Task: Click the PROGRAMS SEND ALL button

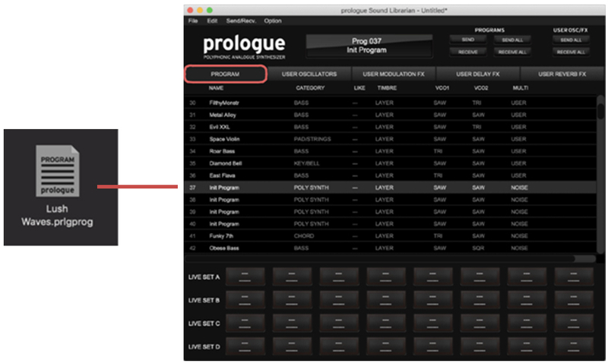Action: point(512,40)
